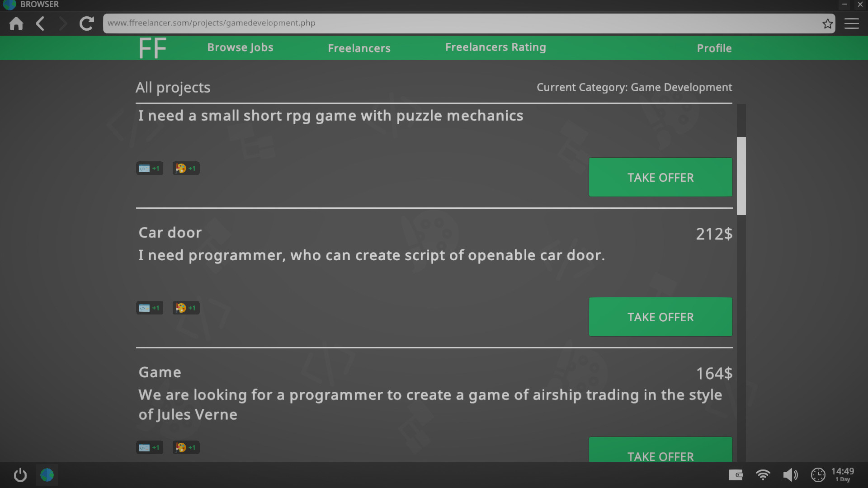This screenshot has height=488, width=868.
Task: Open Browse Jobs navigation menu
Action: (x=240, y=47)
